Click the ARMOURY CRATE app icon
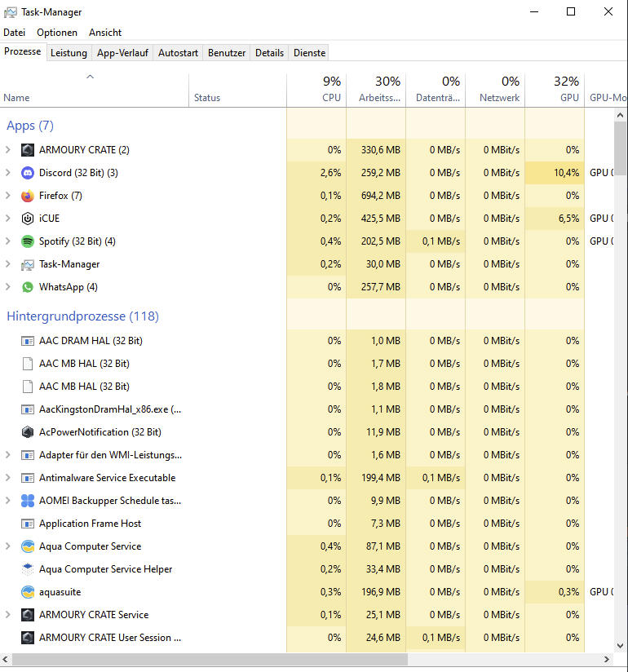The image size is (628, 672). pos(28,150)
